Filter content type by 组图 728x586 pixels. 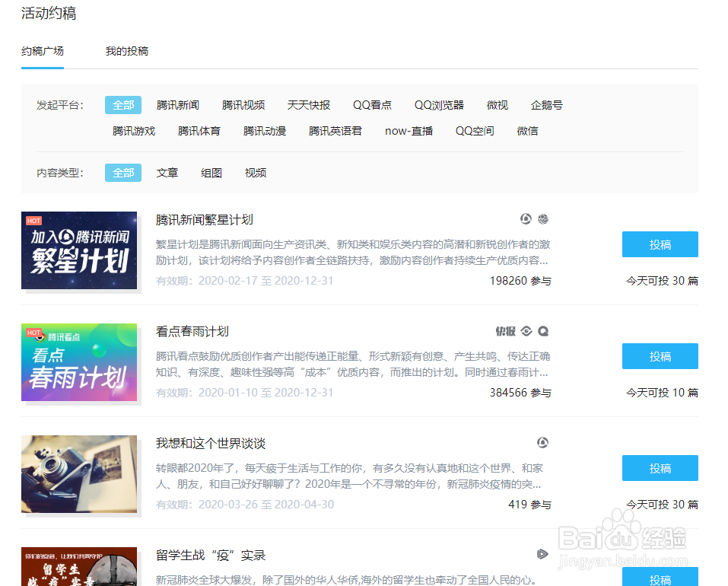pyautogui.click(x=211, y=173)
